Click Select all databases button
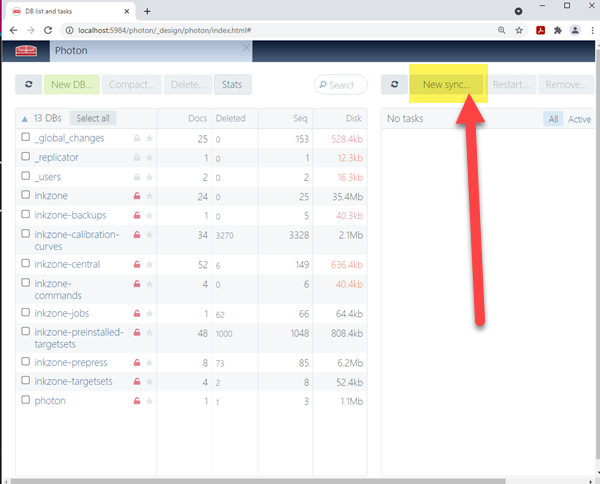The height and width of the screenshot is (484, 600). pyautogui.click(x=93, y=118)
